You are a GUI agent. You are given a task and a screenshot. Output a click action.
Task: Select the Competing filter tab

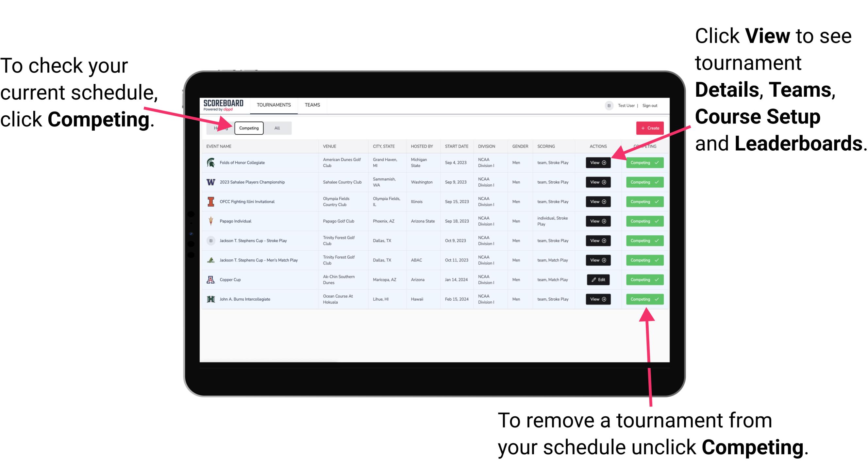coord(248,128)
